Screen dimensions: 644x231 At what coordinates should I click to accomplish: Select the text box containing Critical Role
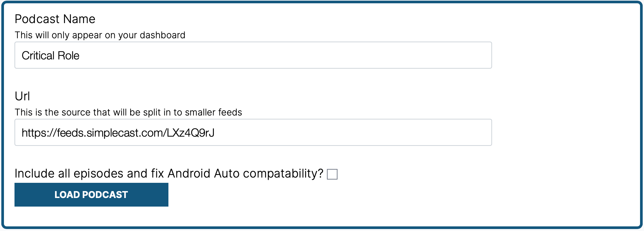(253, 55)
